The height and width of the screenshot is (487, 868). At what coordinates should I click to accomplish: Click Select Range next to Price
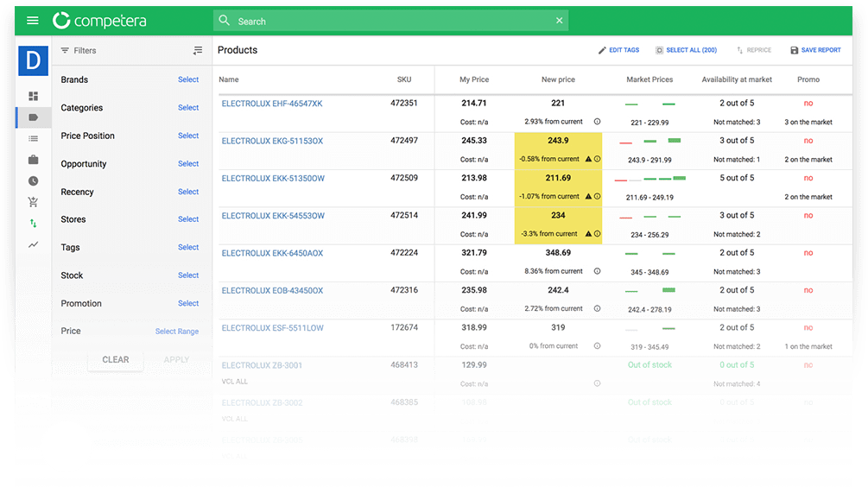coord(176,331)
